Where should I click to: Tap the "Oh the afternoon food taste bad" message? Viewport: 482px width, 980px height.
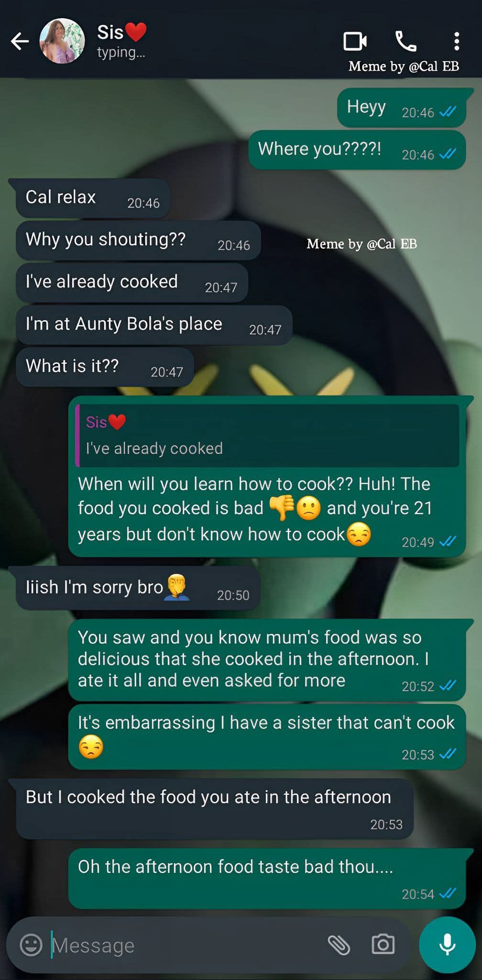(x=267, y=879)
